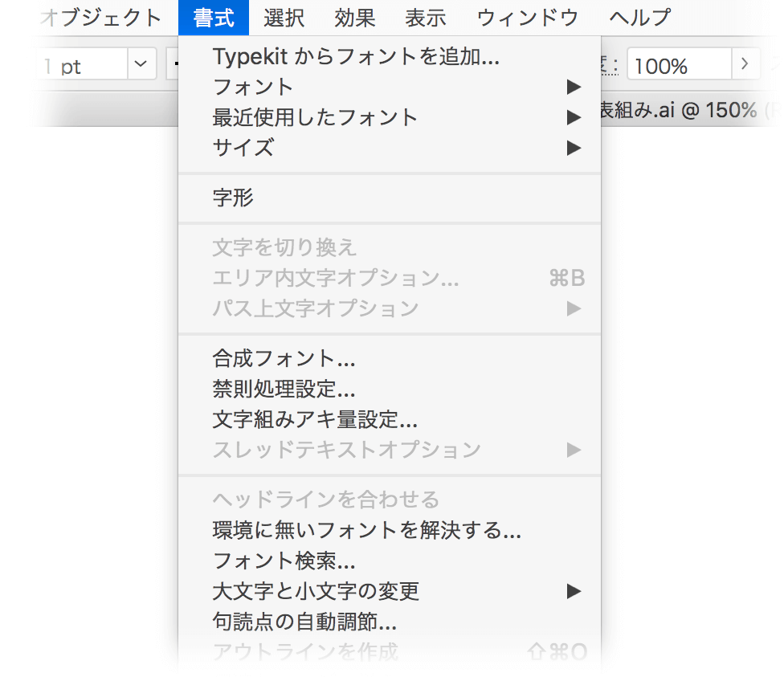
Task: Open 禁則処理設定 dialog
Action: tap(284, 389)
